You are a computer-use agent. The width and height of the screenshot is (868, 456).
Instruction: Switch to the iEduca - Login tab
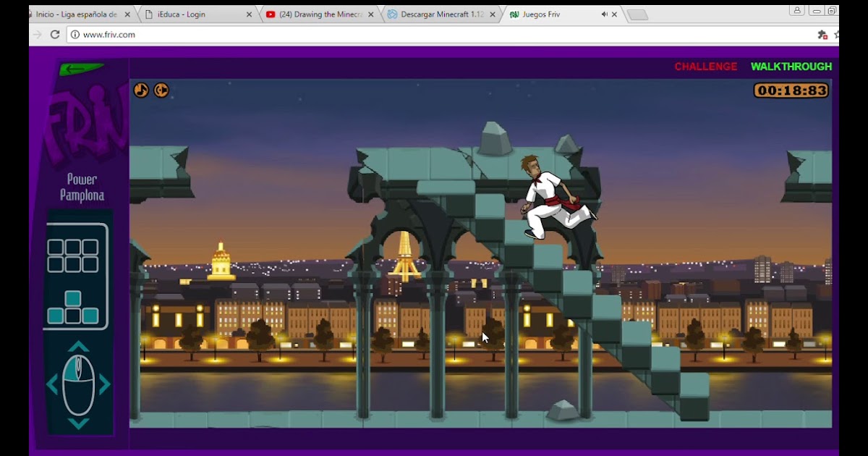(196, 14)
